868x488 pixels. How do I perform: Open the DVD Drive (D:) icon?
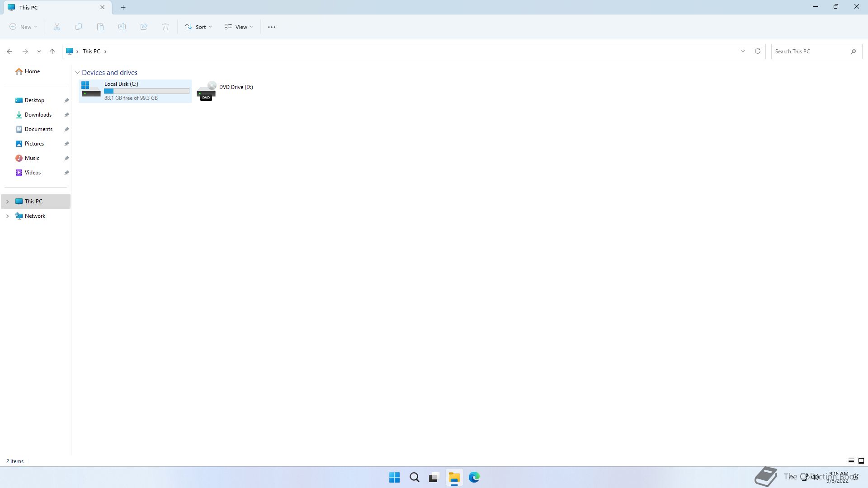point(206,91)
